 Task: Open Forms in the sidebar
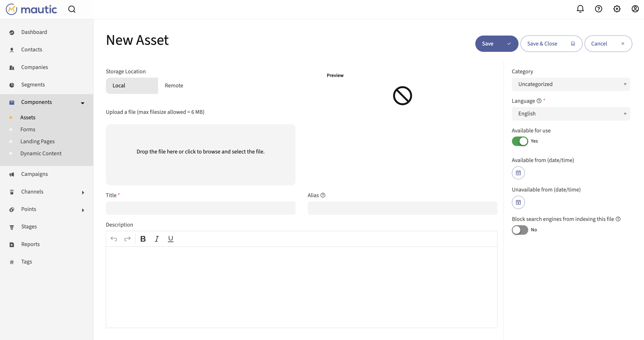(28, 130)
